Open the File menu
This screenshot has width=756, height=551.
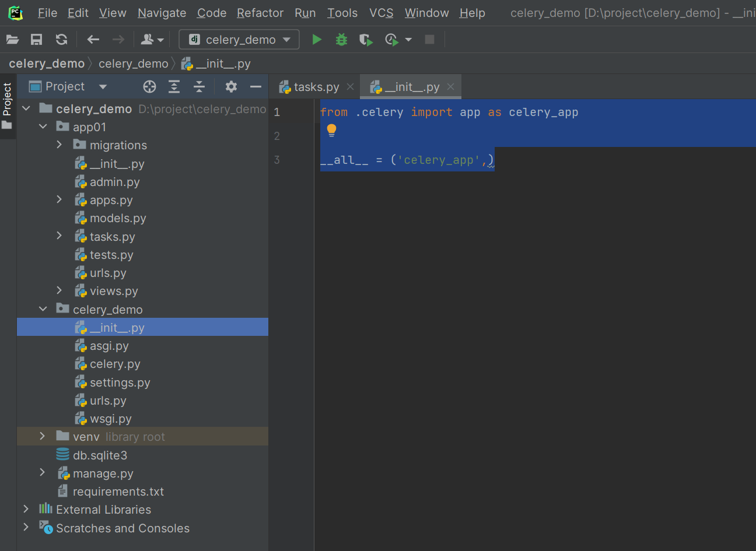[x=47, y=13]
